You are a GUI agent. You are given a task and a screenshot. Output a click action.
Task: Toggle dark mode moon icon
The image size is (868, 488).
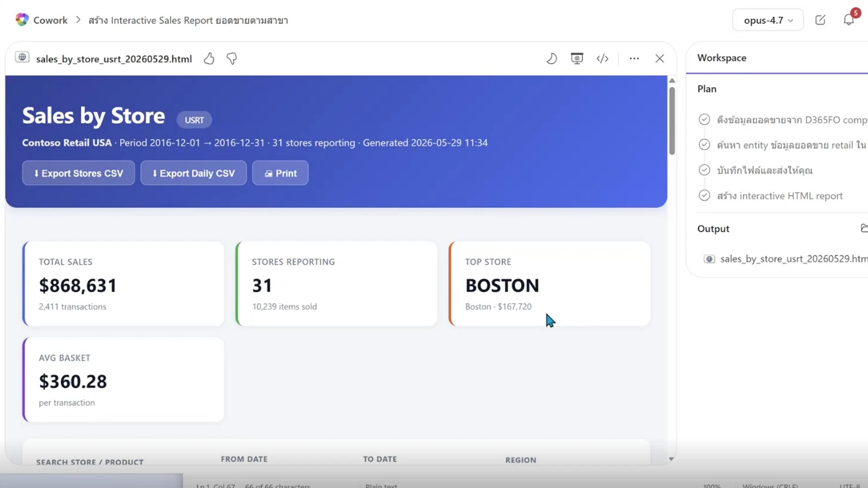552,59
